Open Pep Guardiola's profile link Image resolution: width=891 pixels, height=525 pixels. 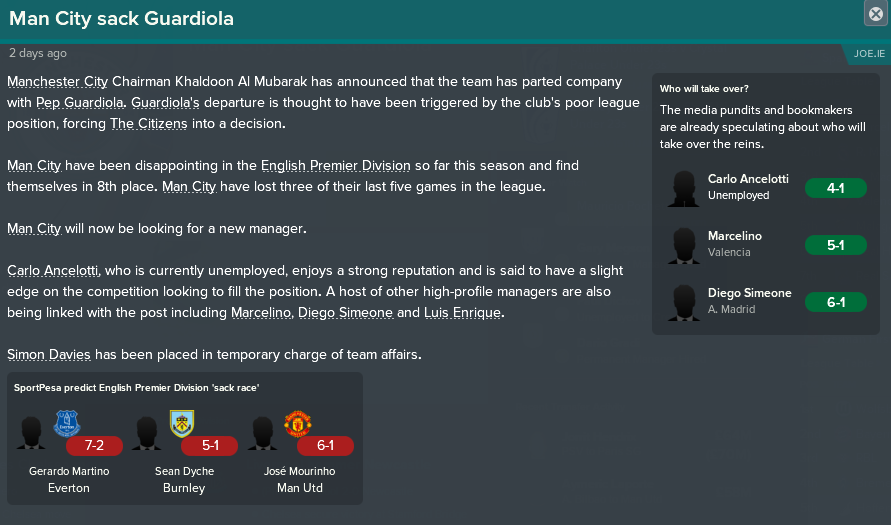click(80, 103)
